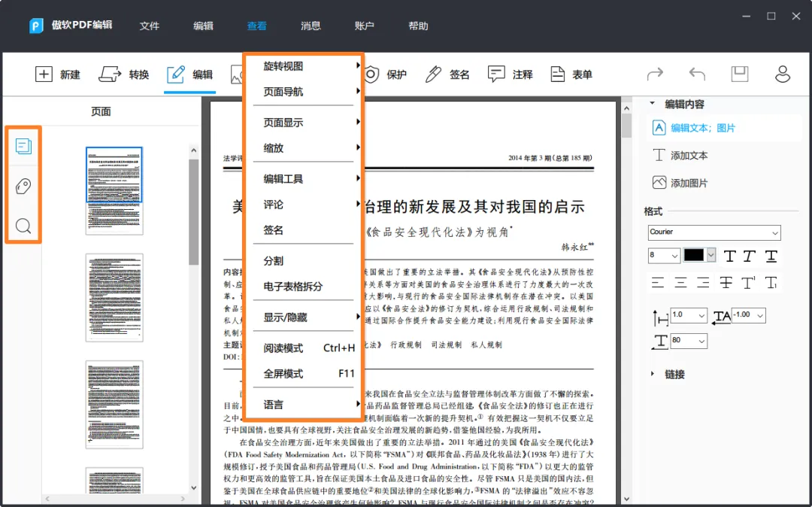Open the user account profile icon

(783, 74)
